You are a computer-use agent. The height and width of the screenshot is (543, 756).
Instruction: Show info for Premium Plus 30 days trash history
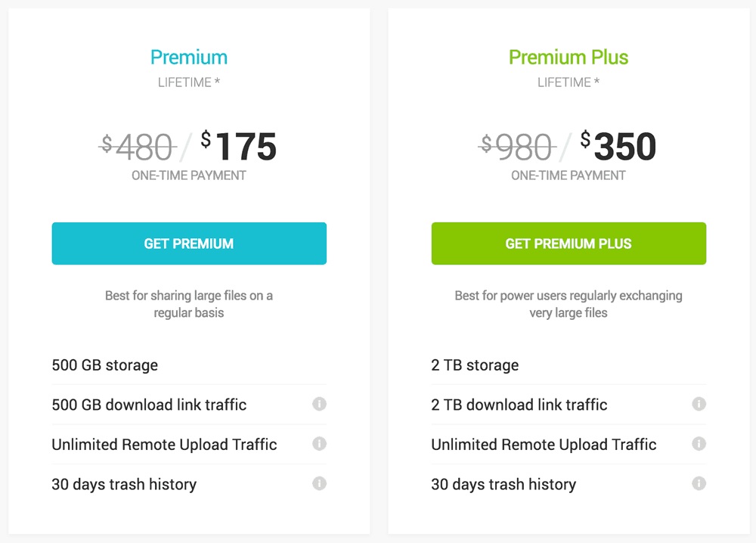tap(699, 483)
